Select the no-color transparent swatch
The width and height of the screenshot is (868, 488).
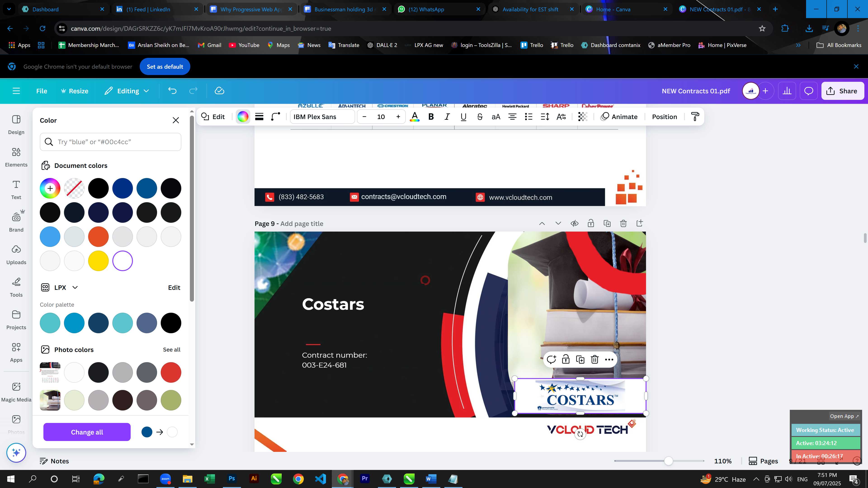74,188
